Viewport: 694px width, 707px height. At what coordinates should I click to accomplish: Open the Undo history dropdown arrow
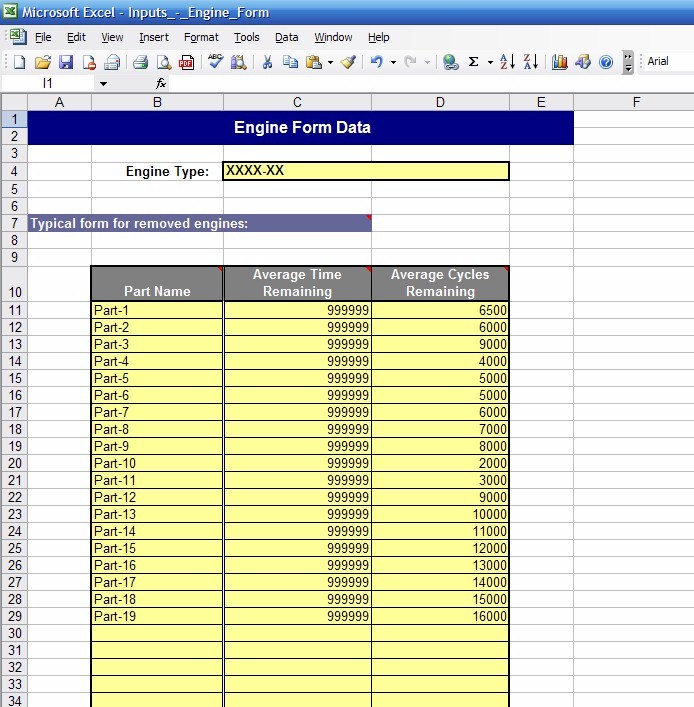pos(393,62)
